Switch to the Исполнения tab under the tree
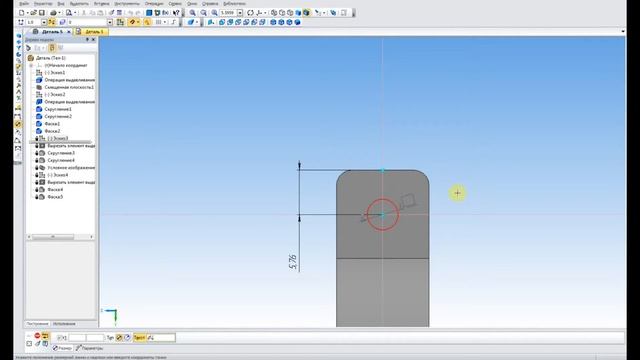This screenshot has width=640, height=360. point(64,324)
